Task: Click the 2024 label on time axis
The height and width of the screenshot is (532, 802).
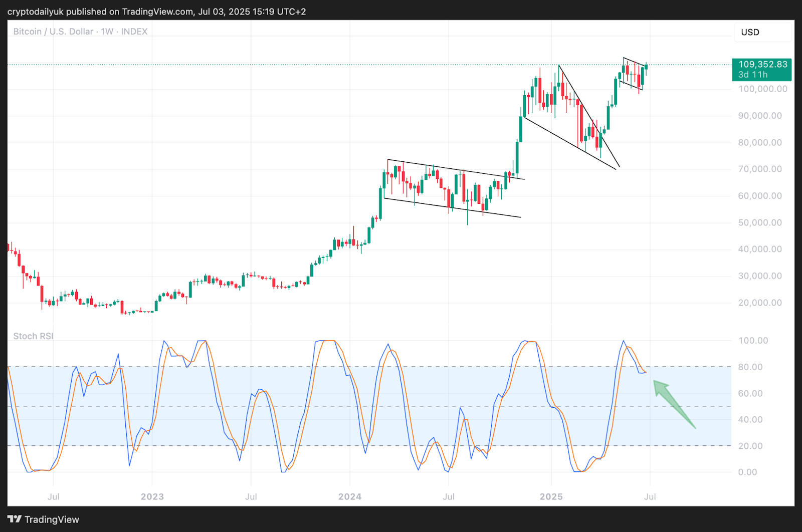Action: tap(350, 497)
